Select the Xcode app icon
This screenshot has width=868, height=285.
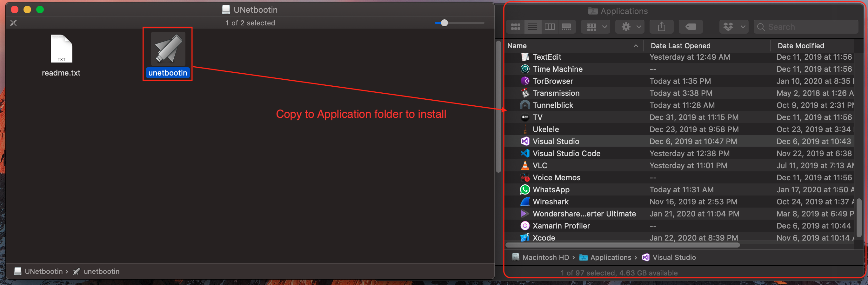tap(525, 237)
